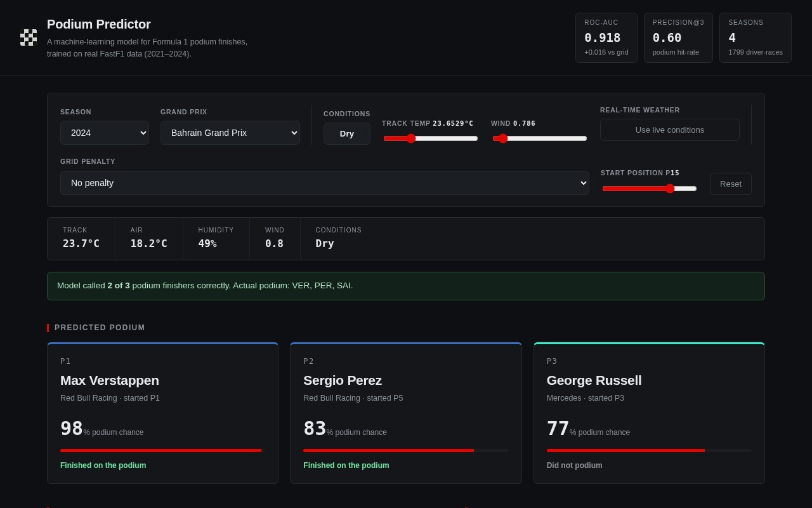Click the Reset button

coord(731,184)
